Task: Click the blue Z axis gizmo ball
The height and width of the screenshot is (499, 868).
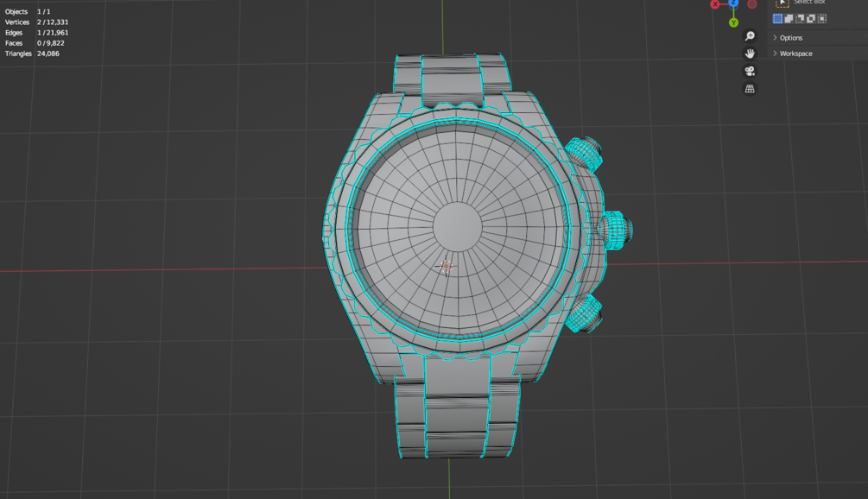Action: click(733, 3)
